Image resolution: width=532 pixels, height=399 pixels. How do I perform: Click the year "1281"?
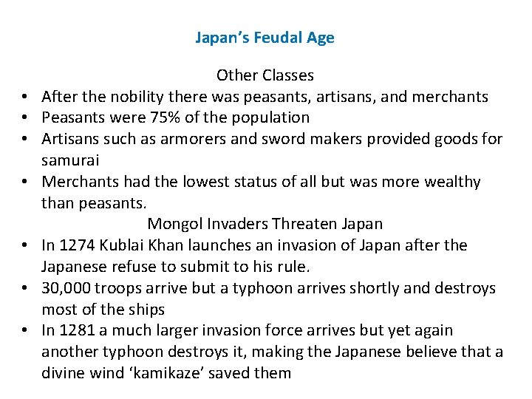tap(77, 330)
